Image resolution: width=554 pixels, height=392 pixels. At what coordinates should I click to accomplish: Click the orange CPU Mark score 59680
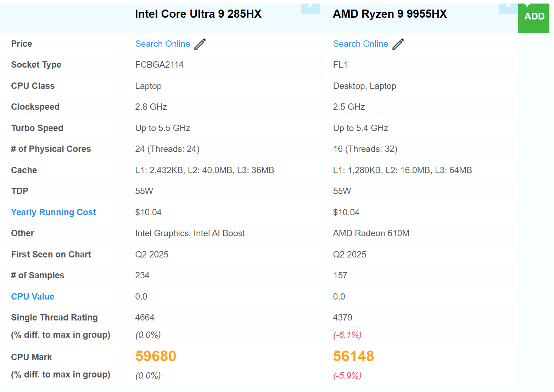[x=156, y=356]
